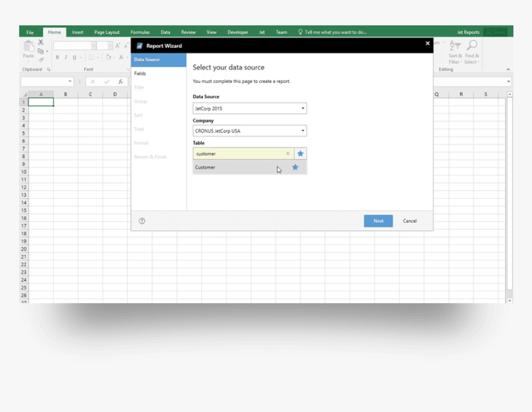This screenshot has width=532, height=412.
Task: Click the Increase Font Size icon
Action: pos(118,46)
